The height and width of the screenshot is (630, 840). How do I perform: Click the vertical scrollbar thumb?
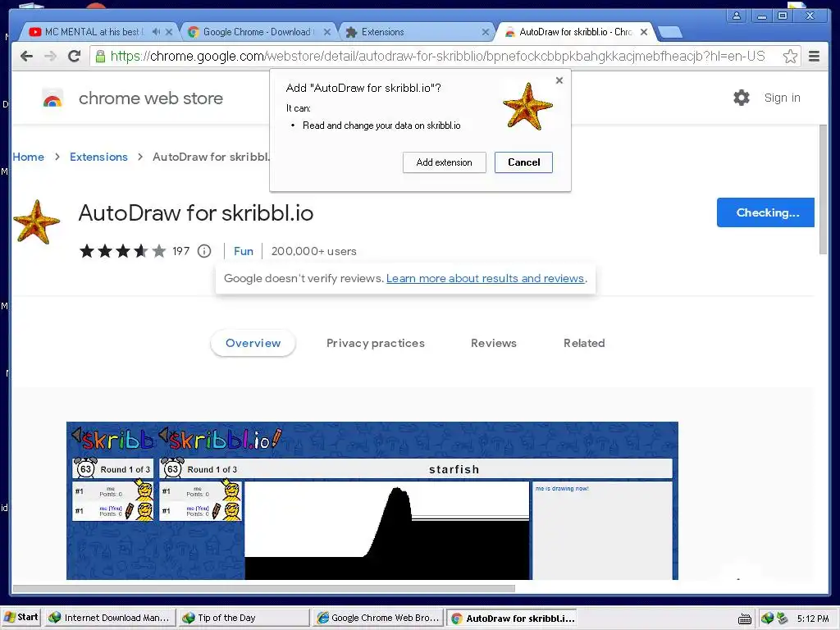[824, 189]
